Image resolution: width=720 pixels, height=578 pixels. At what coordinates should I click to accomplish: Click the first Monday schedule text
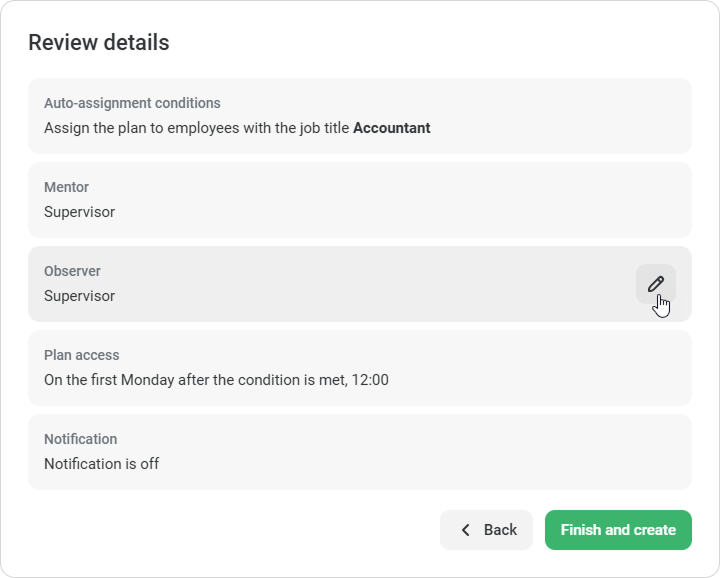coord(216,380)
